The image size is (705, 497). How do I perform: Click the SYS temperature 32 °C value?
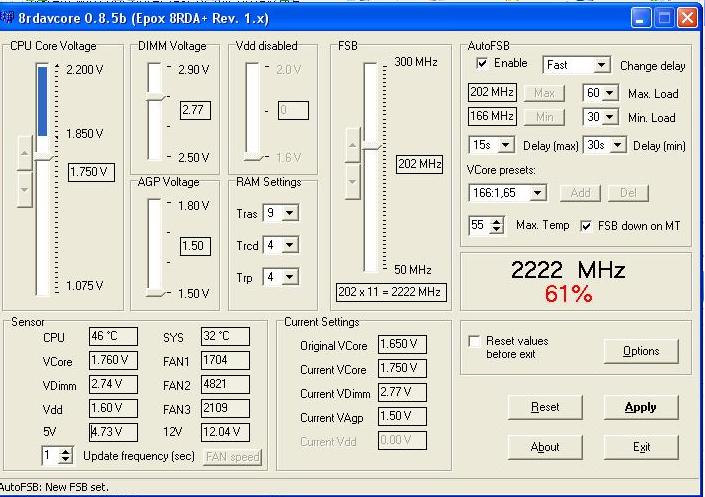point(225,336)
